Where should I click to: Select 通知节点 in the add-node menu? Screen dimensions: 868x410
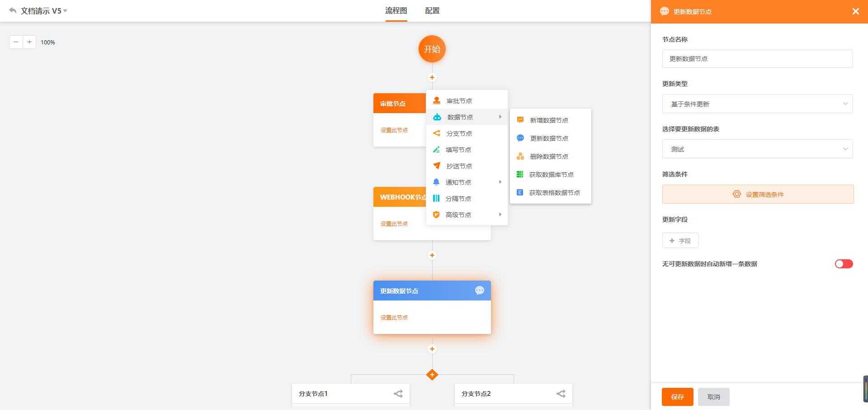point(467,182)
